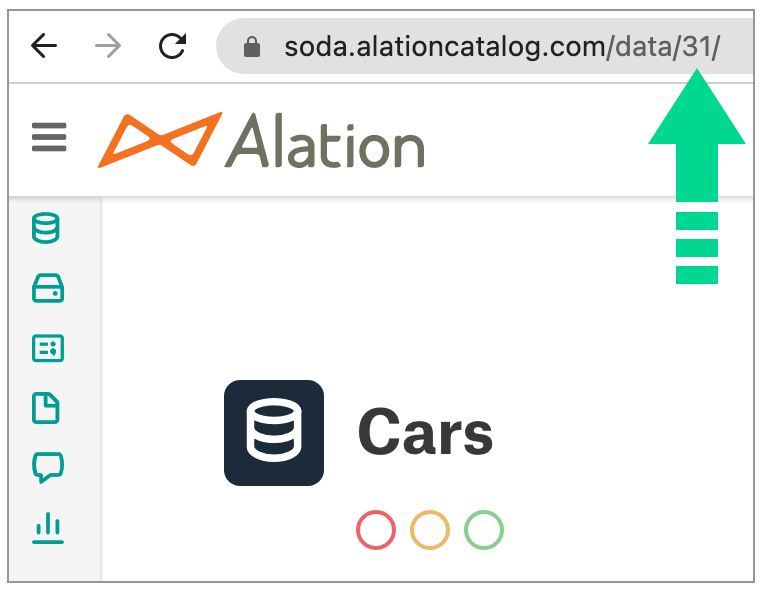The width and height of the screenshot is (764, 592).
Task: Open the hard drive icon in sidebar
Action: tap(48, 288)
